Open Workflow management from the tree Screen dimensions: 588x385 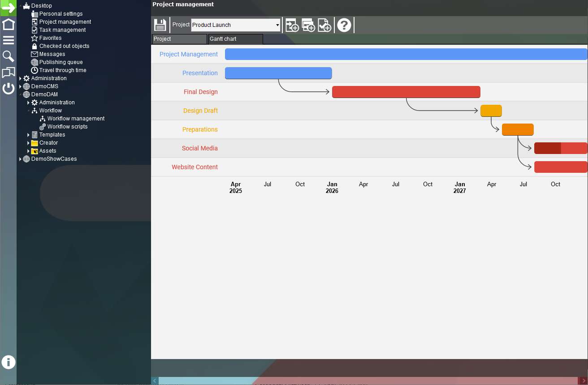75,119
